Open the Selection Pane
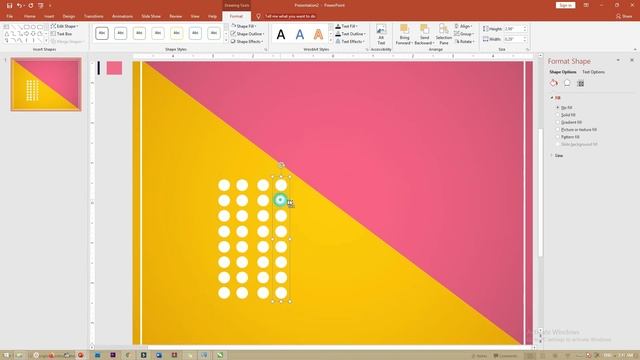This screenshot has height=360, width=640. pyautogui.click(x=444, y=35)
